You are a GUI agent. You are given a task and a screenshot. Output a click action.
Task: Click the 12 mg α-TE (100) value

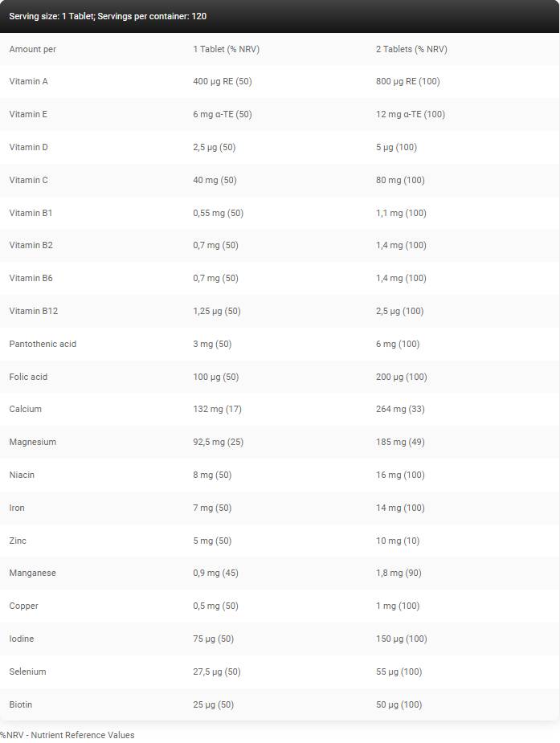point(410,114)
